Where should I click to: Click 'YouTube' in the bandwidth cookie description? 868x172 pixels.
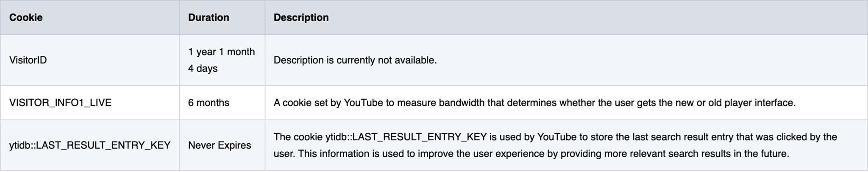coord(363,103)
